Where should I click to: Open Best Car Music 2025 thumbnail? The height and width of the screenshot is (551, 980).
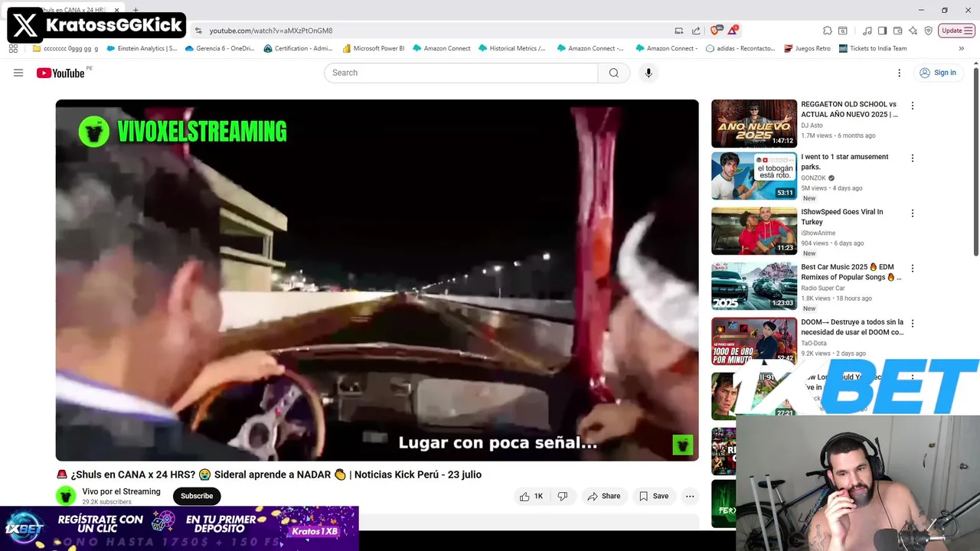click(754, 286)
